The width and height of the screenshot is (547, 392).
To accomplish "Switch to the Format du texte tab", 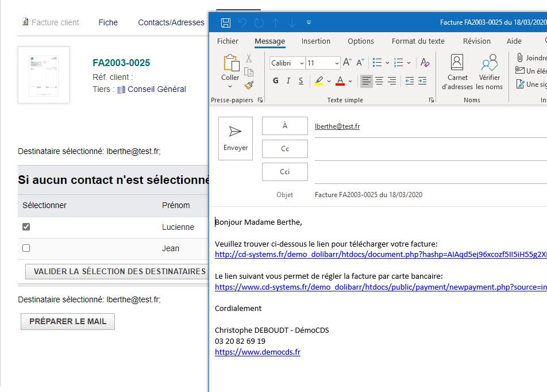I will 418,41.
